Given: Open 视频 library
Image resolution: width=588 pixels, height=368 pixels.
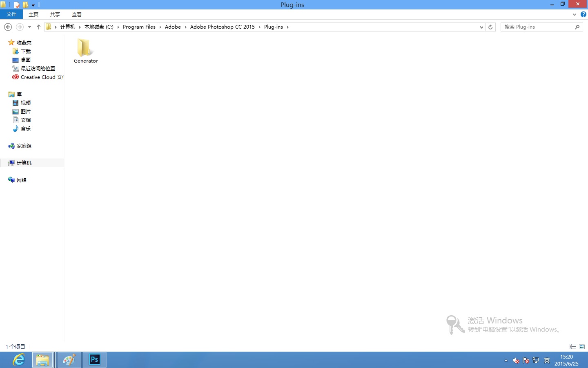Looking at the screenshot, I should coord(26,103).
